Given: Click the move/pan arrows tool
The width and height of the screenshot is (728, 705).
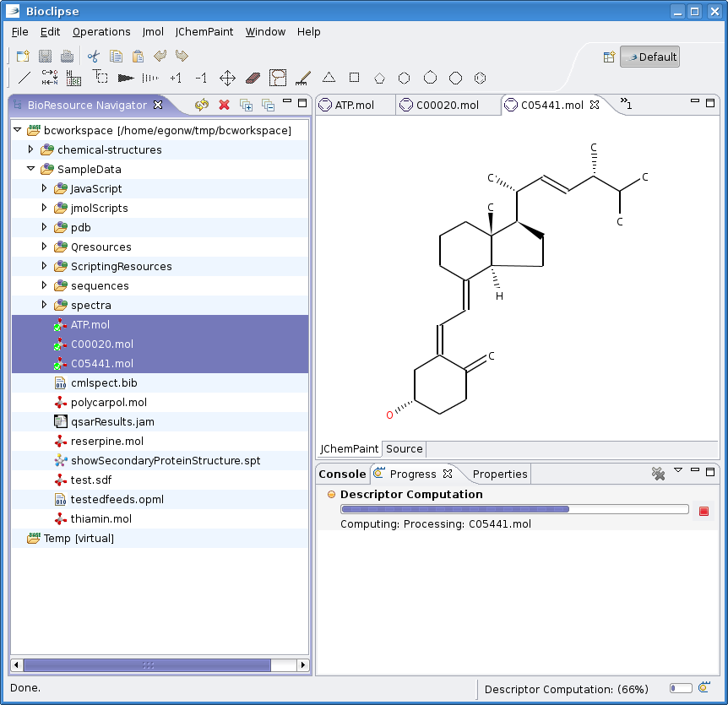Looking at the screenshot, I should (x=227, y=79).
